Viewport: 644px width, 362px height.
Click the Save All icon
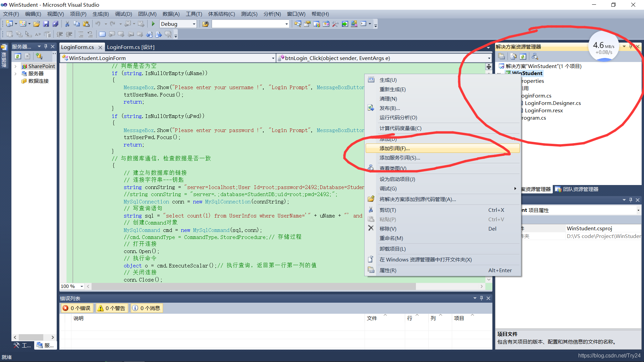(x=55, y=24)
